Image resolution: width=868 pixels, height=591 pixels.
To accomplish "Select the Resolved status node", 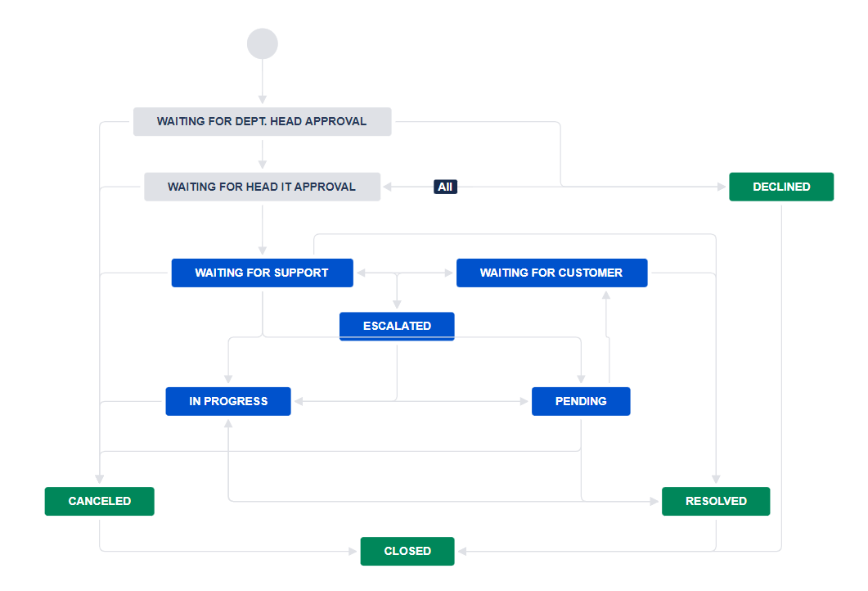I will tap(716, 501).
